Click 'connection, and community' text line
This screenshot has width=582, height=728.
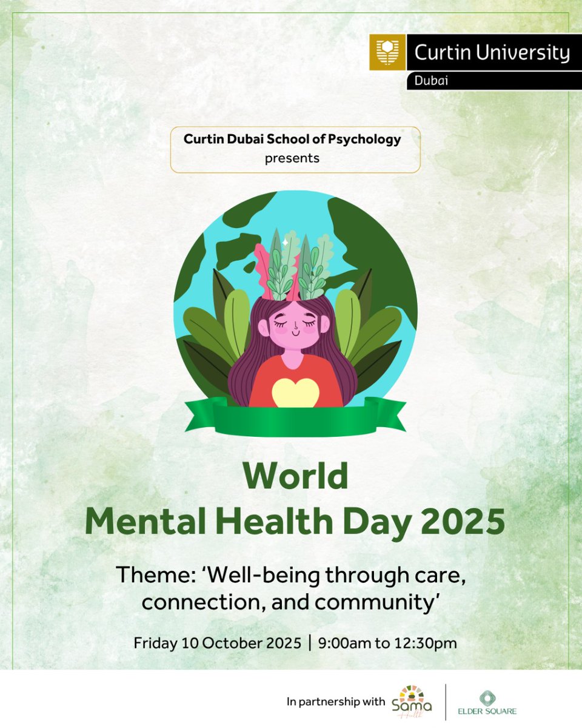(x=291, y=604)
